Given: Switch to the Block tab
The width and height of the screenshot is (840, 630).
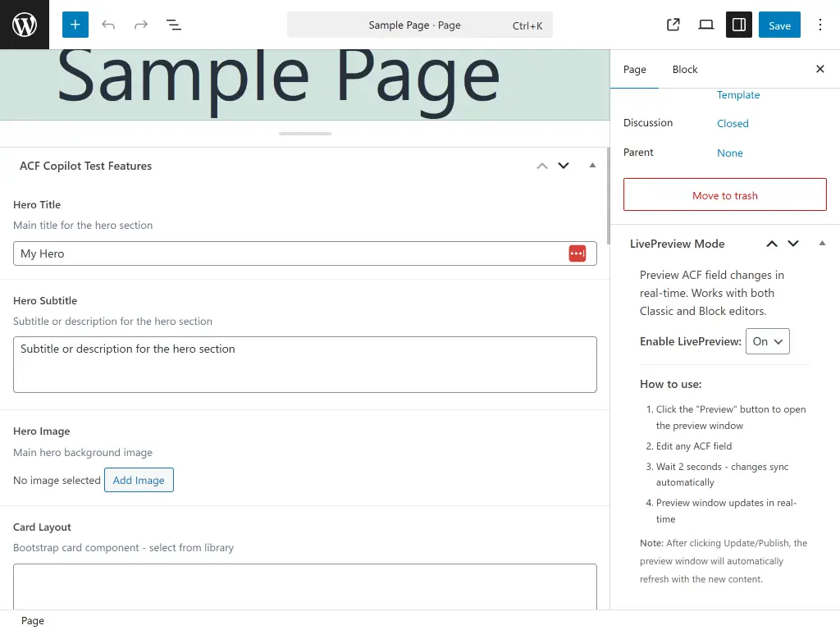Looking at the screenshot, I should point(684,69).
